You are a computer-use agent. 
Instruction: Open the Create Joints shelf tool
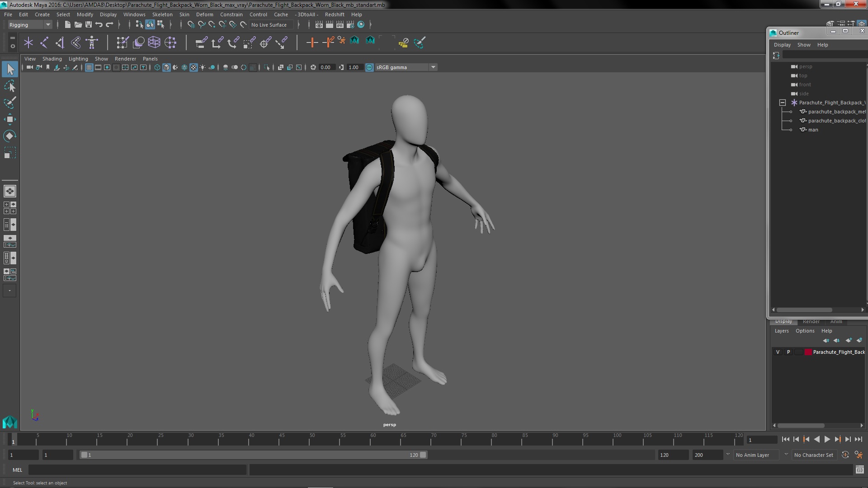pyautogui.click(x=44, y=42)
